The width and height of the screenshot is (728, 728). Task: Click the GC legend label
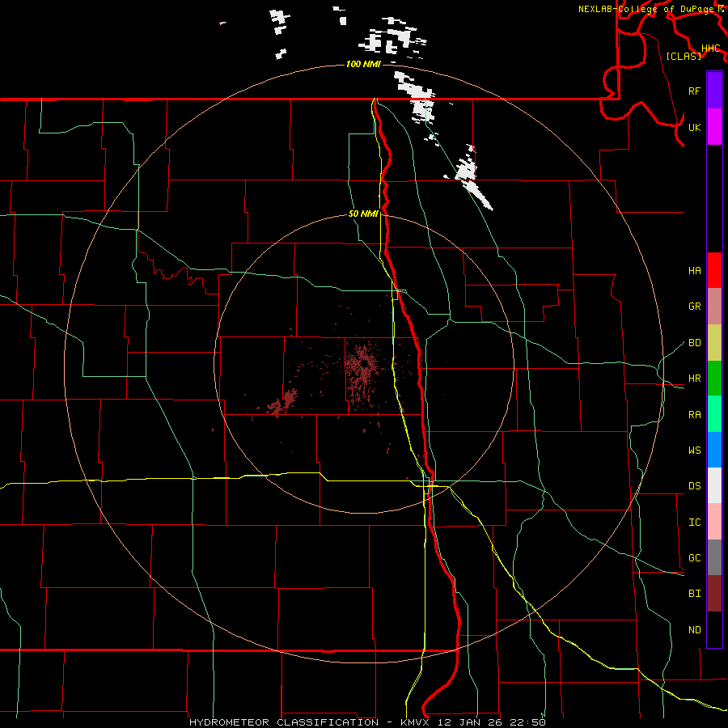[694, 558]
